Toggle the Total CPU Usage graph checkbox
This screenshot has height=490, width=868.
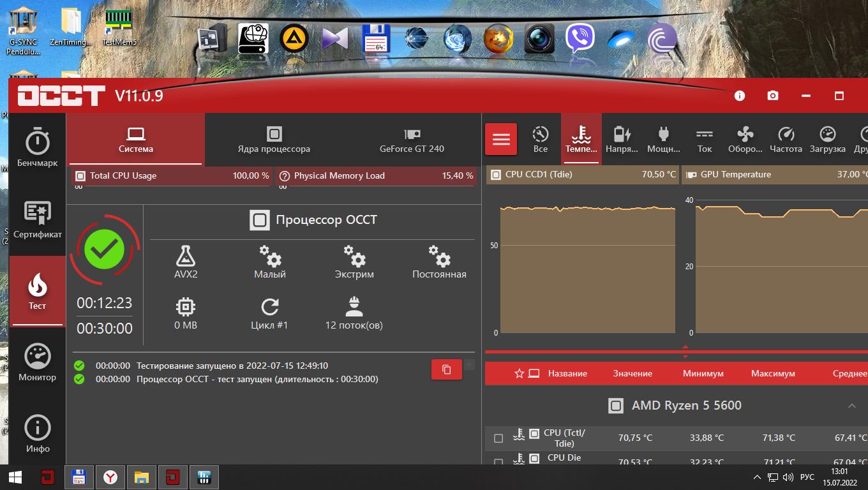[x=80, y=176]
